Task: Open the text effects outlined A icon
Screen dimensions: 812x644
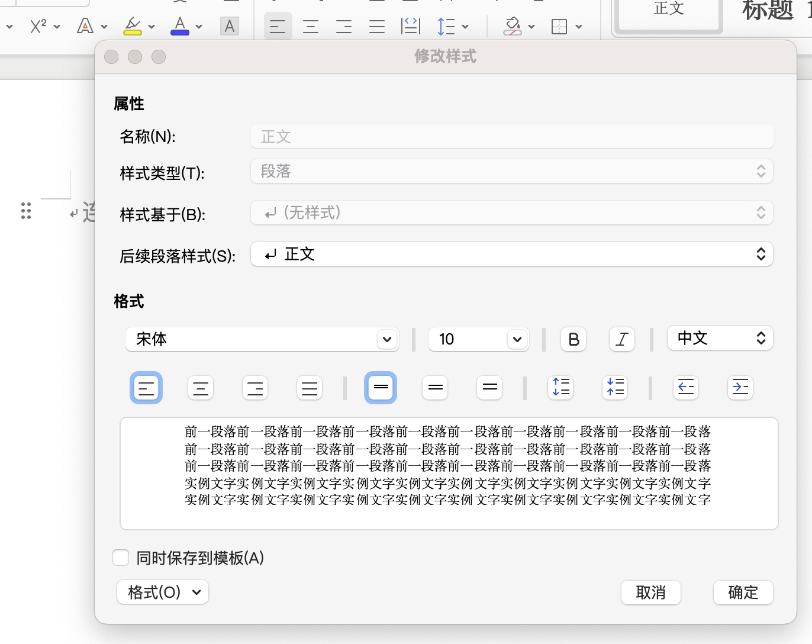Action: [x=85, y=27]
